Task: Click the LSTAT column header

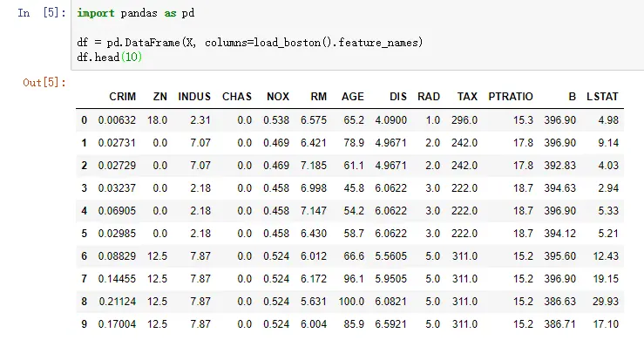Action: click(x=602, y=97)
